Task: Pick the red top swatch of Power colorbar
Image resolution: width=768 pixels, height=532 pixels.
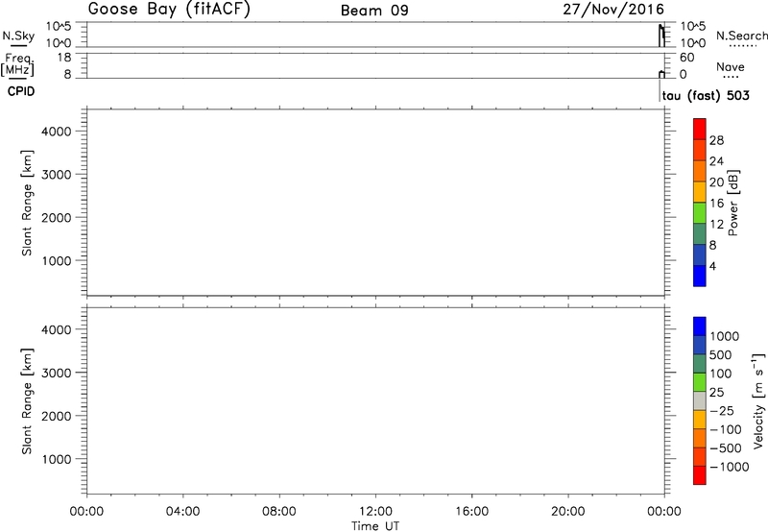Action: pyautogui.click(x=700, y=129)
